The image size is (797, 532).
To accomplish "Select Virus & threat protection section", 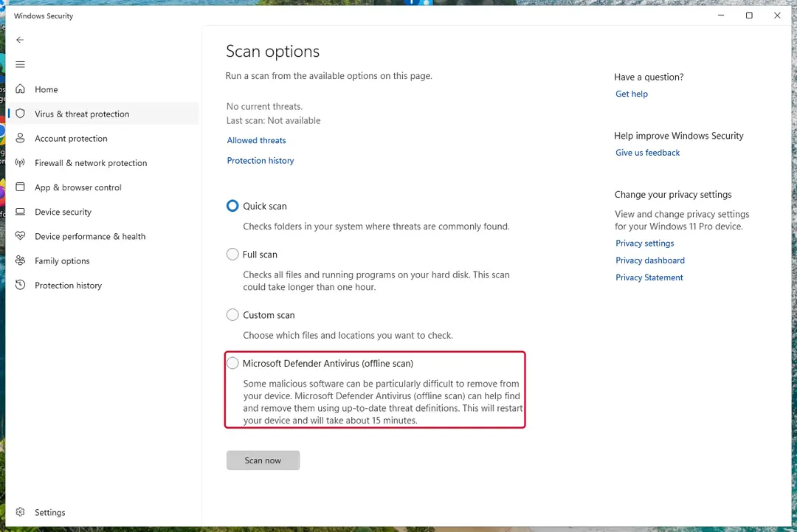I will [x=104, y=114].
